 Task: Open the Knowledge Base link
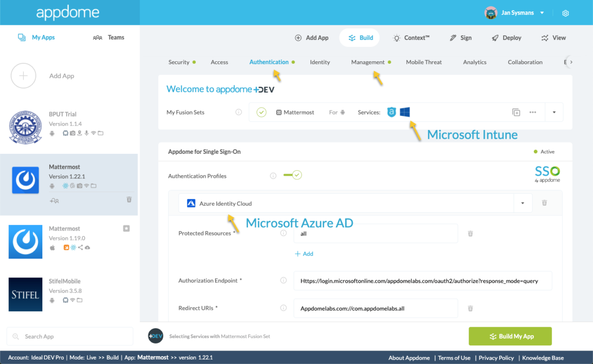point(543,358)
